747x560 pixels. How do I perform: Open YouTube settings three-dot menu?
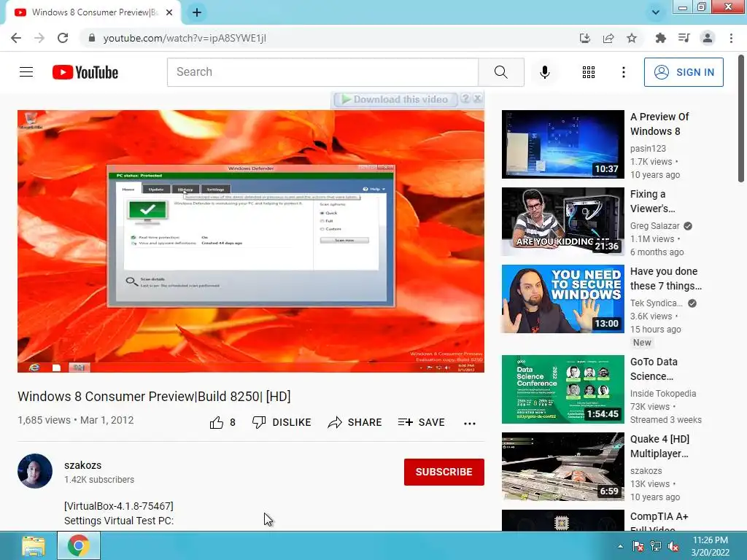coord(624,72)
